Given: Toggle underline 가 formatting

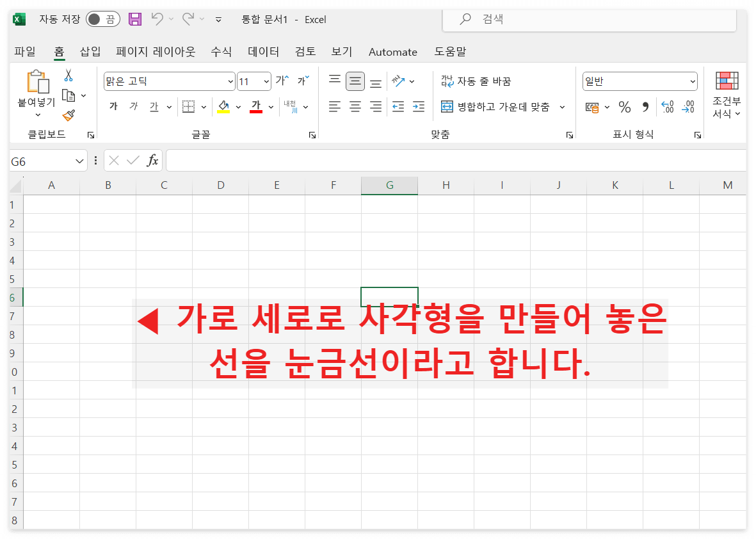Looking at the screenshot, I should tap(154, 106).
